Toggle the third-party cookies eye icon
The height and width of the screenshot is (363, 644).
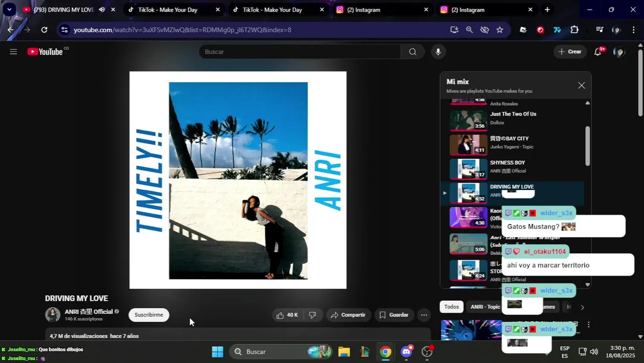[484, 30]
